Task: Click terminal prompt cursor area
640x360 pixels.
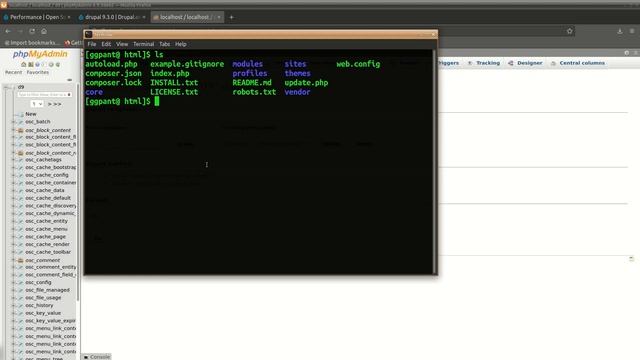Action: (x=157, y=101)
